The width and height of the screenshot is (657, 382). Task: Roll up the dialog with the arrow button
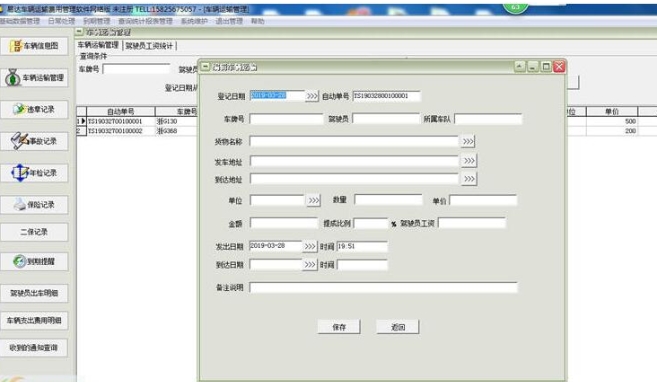click(520, 67)
